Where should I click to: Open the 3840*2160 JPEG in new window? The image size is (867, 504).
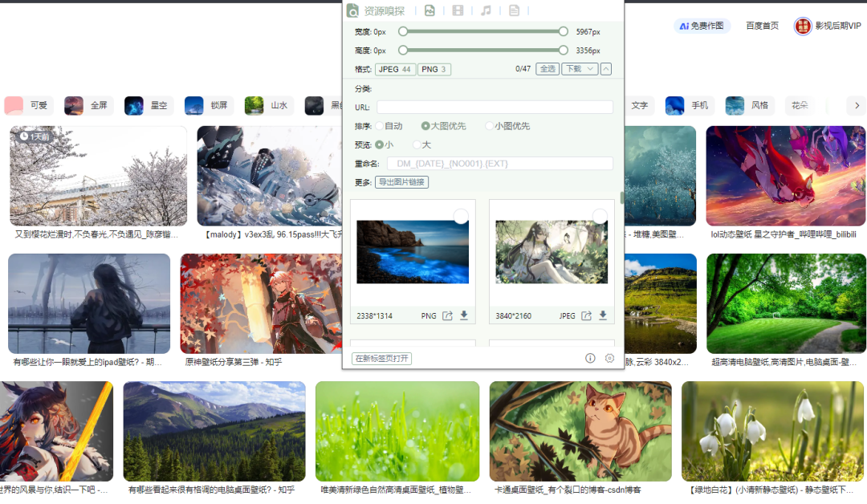coord(587,316)
